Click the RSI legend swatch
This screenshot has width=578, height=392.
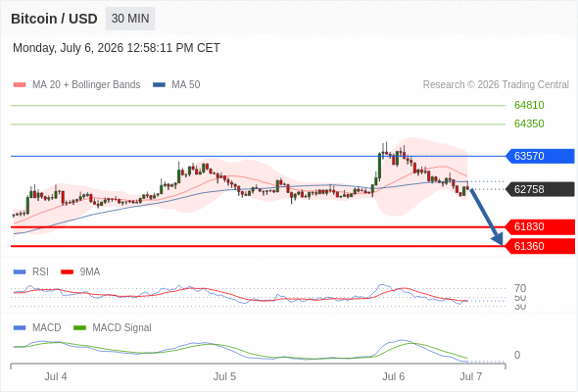click(x=20, y=272)
